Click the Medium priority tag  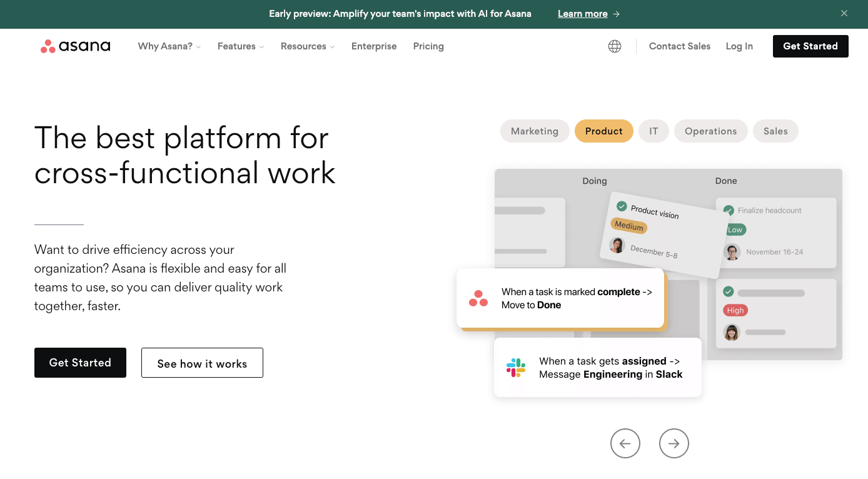click(x=628, y=226)
